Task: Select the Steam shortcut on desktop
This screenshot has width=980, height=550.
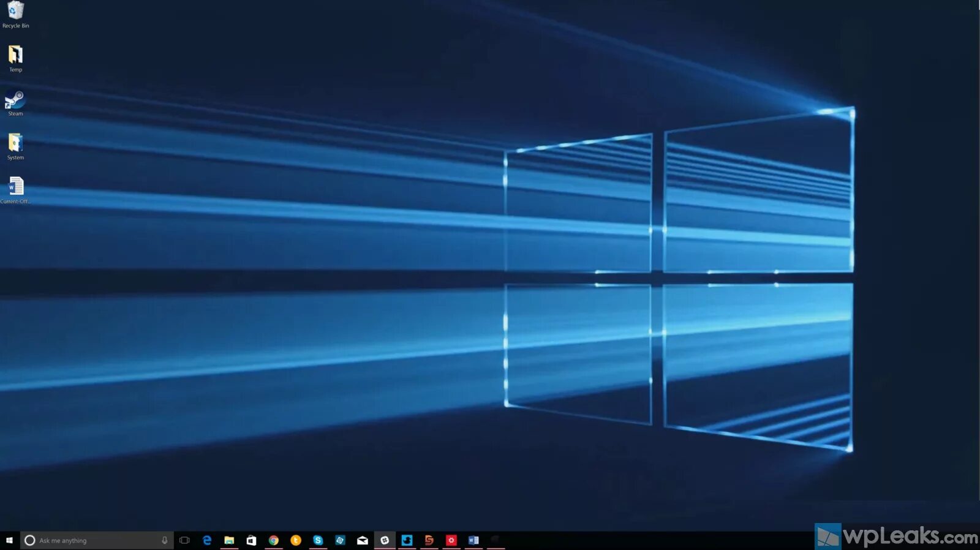Action: 15,104
